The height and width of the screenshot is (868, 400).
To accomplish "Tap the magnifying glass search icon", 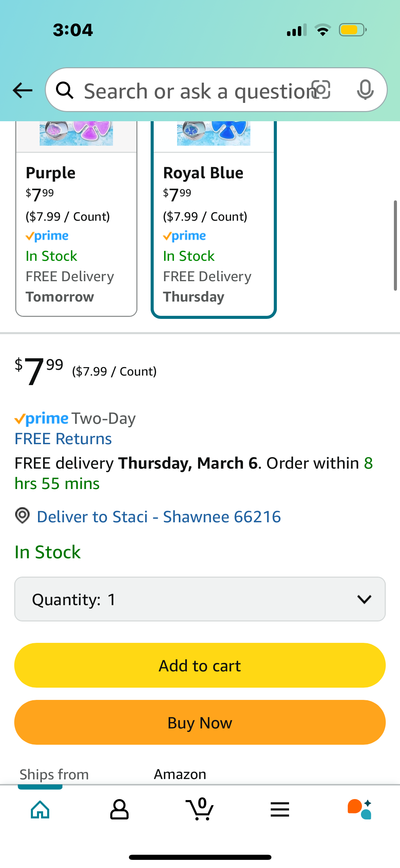I will [x=64, y=90].
